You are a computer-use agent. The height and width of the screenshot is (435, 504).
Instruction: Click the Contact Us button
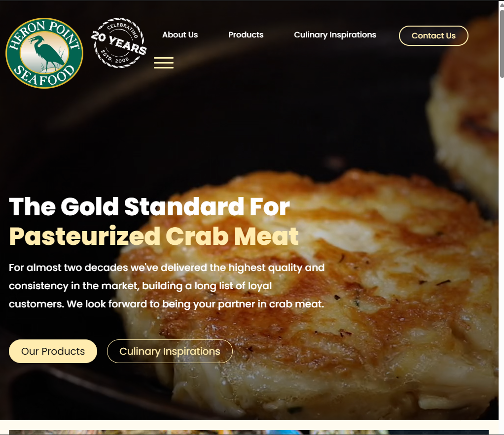click(x=433, y=35)
